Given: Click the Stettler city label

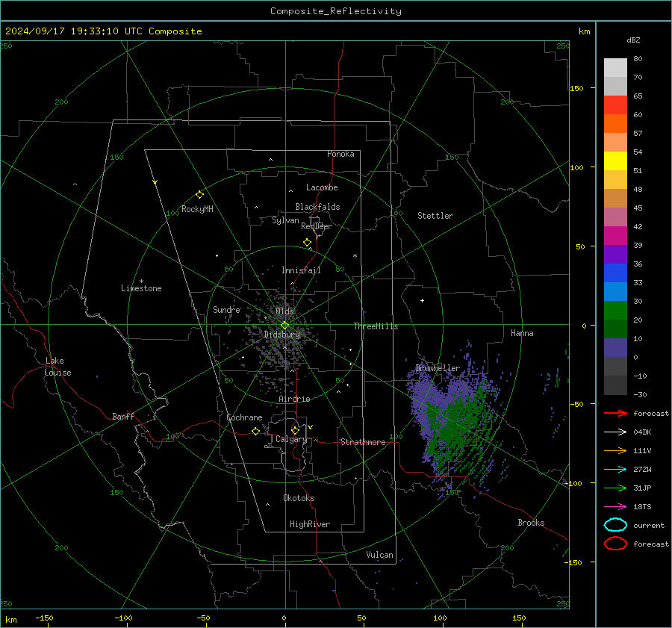Looking at the screenshot, I should point(435,216).
